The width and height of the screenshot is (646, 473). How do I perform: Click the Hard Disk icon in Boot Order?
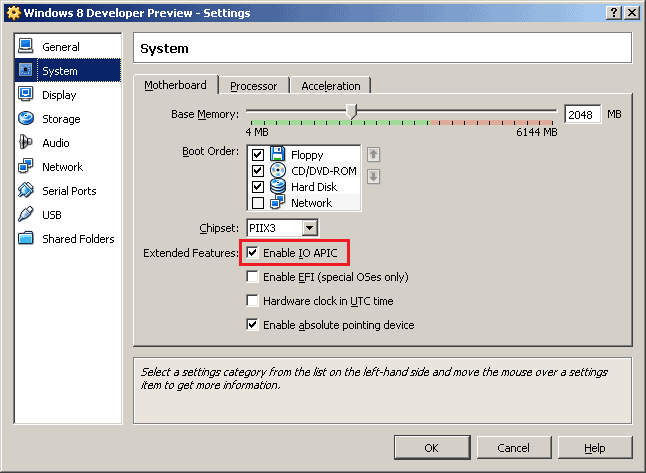[x=278, y=186]
